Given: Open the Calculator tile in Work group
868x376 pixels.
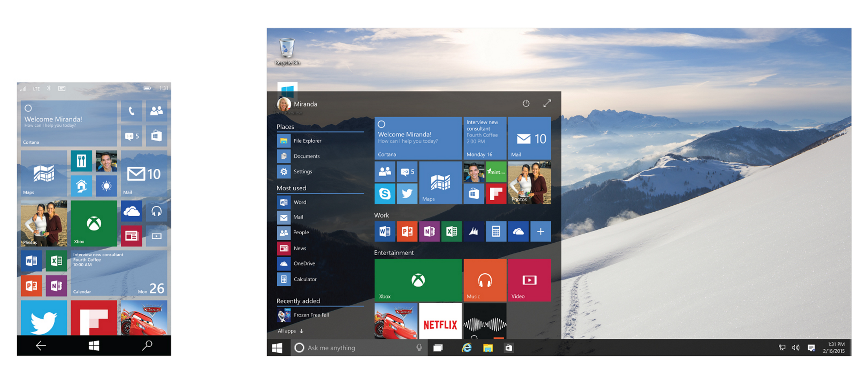Looking at the screenshot, I should pyautogui.click(x=496, y=231).
